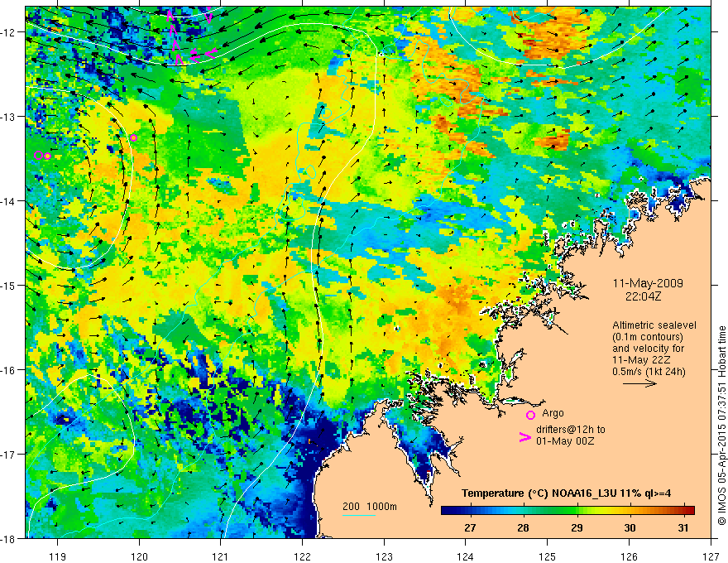Click the longitude axis label 126
Image resolution: width=728 pixels, height=563 pixels.
(x=629, y=556)
